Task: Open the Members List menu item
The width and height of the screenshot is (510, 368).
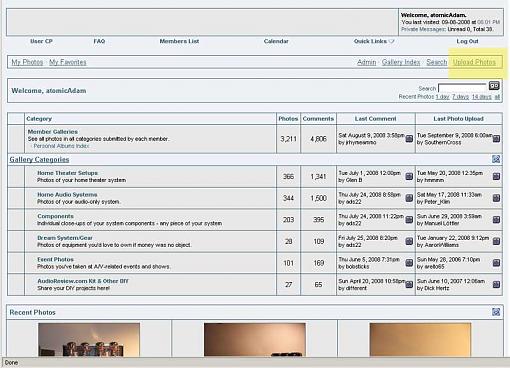Action: 179,41
